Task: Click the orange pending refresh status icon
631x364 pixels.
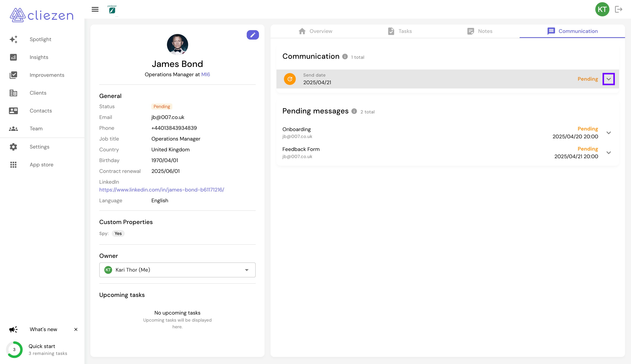Action: [x=290, y=79]
